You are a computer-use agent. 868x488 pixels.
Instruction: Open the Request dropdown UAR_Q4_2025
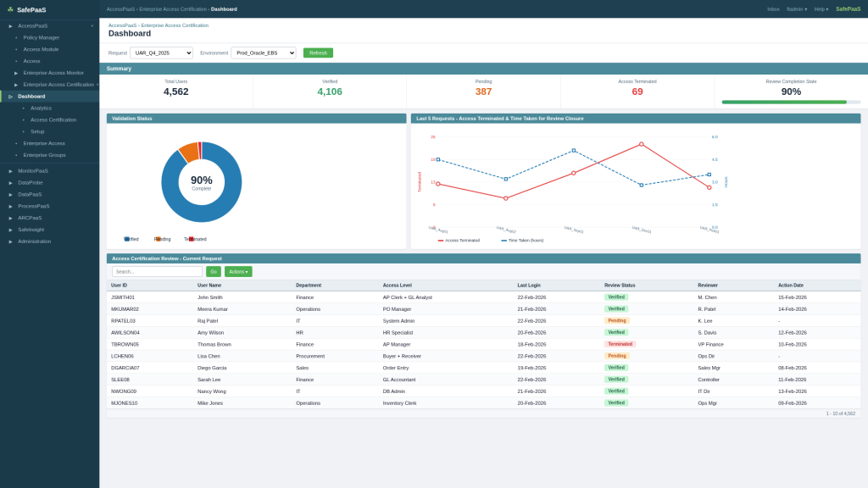pos(161,53)
